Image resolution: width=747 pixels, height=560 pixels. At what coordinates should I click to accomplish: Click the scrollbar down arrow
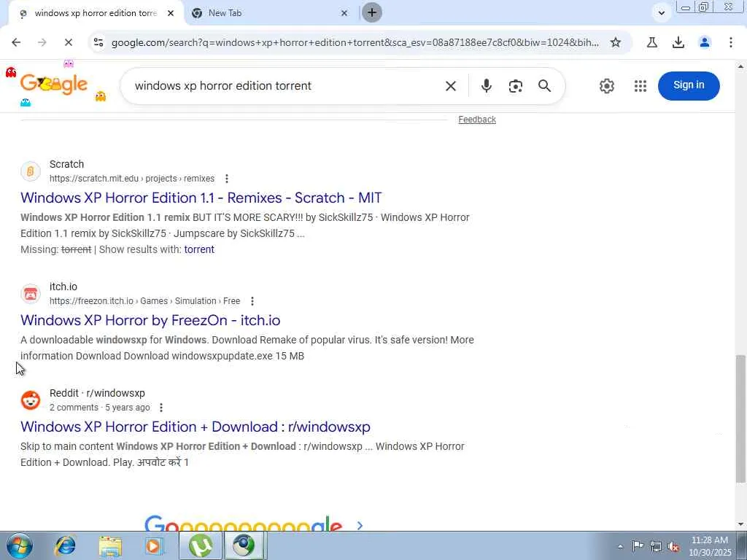click(740, 524)
